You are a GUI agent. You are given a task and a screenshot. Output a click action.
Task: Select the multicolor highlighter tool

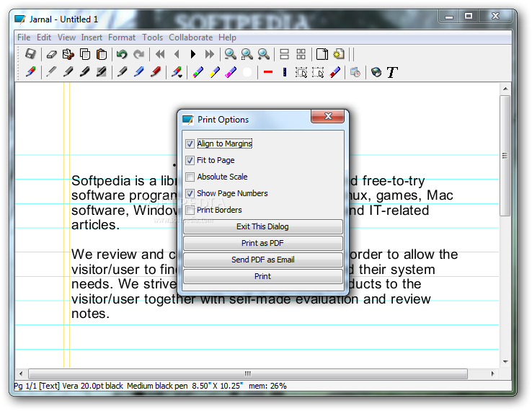click(198, 72)
